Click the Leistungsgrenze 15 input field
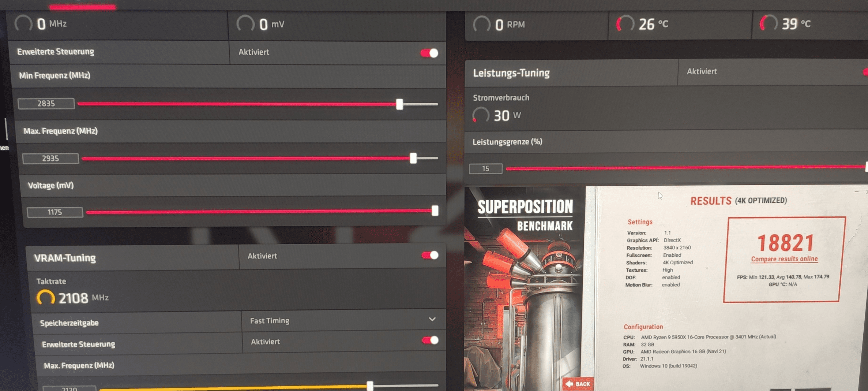Image resolution: width=868 pixels, height=391 pixels. [x=485, y=169]
